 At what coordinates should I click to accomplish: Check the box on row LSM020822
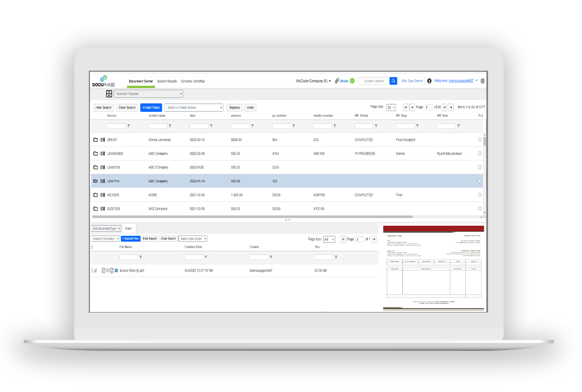click(480, 154)
